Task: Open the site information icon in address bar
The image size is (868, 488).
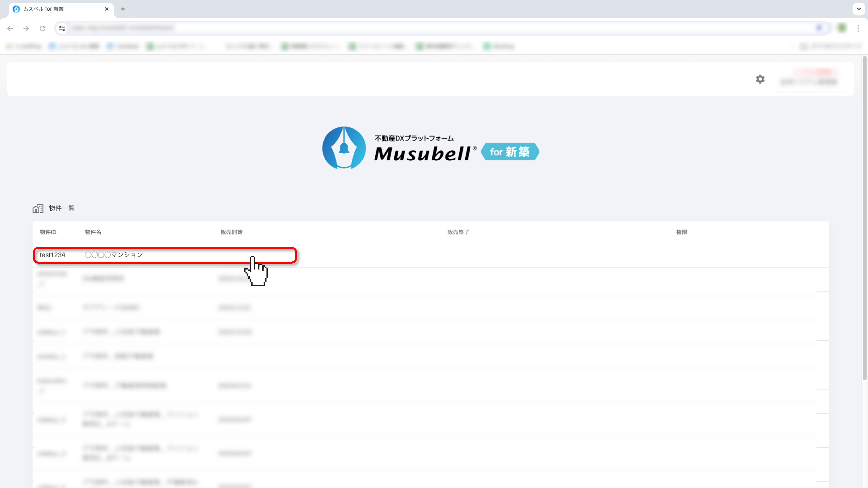Action: click(62, 28)
